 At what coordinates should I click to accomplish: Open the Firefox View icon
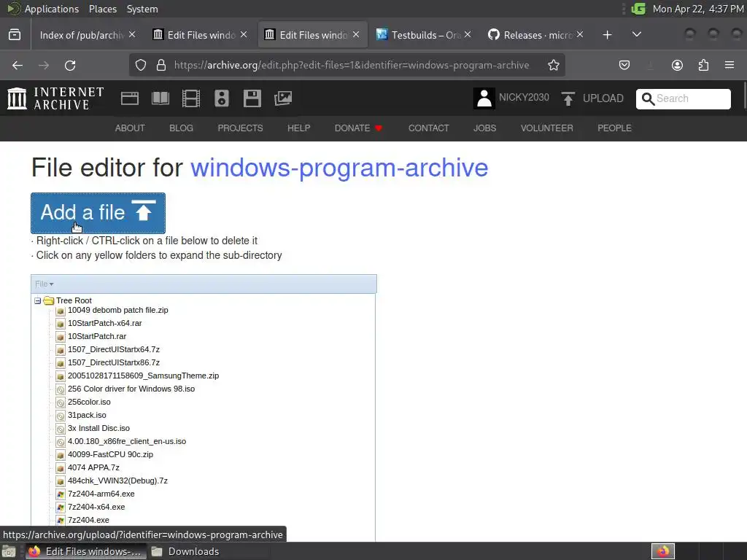point(15,35)
